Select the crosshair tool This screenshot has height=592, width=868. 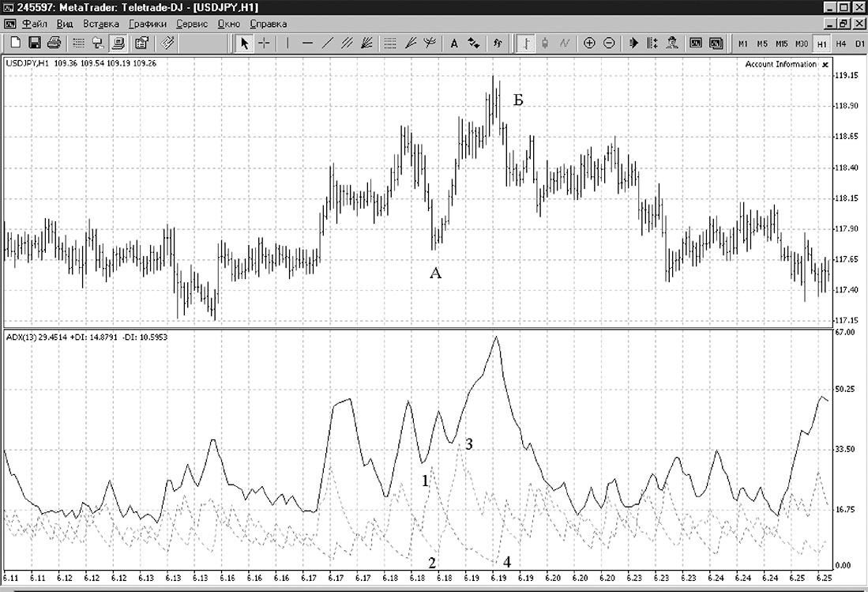(x=264, y=43)
